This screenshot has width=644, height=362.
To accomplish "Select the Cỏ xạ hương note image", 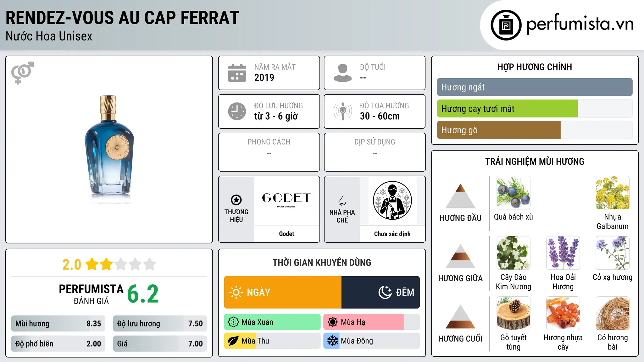I will (x=612, y=253).
